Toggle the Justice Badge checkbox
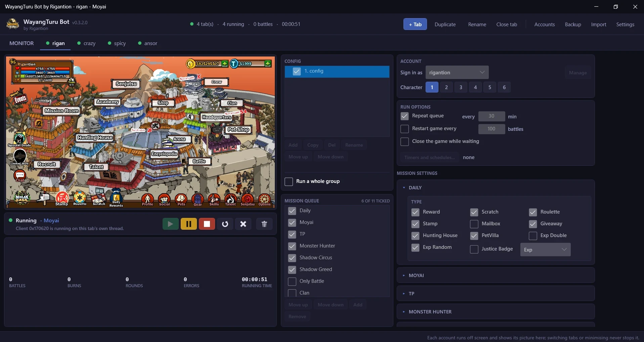The image size is (644, 342). coord(474,249)
